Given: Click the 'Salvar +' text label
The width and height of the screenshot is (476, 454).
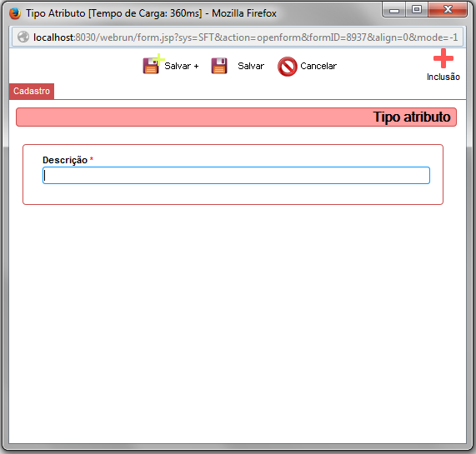Looking at the screenshot, I should pos(181,66).
